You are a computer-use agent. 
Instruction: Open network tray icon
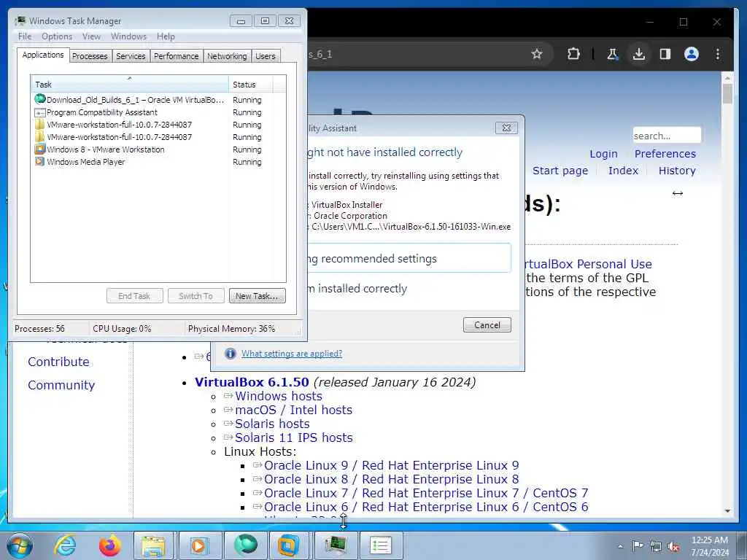(x=656, y=546)
